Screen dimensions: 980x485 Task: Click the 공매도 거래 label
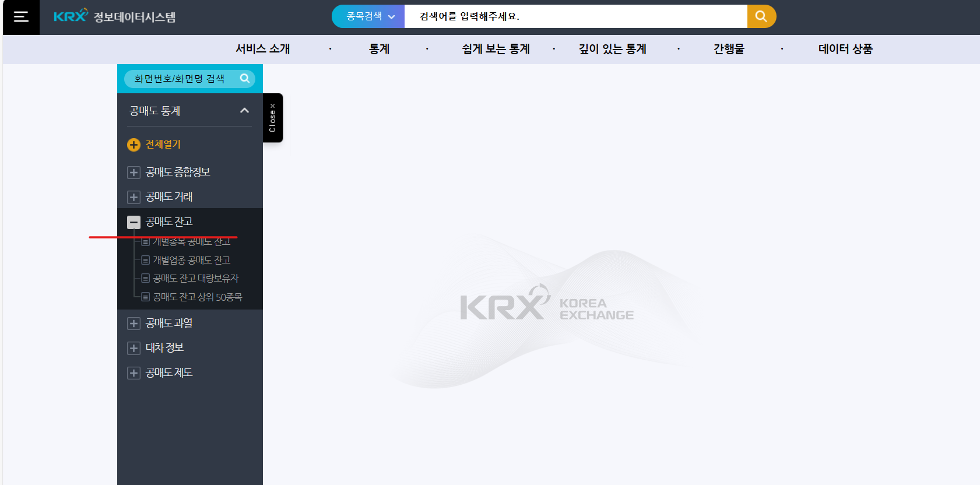click(169, 197)
